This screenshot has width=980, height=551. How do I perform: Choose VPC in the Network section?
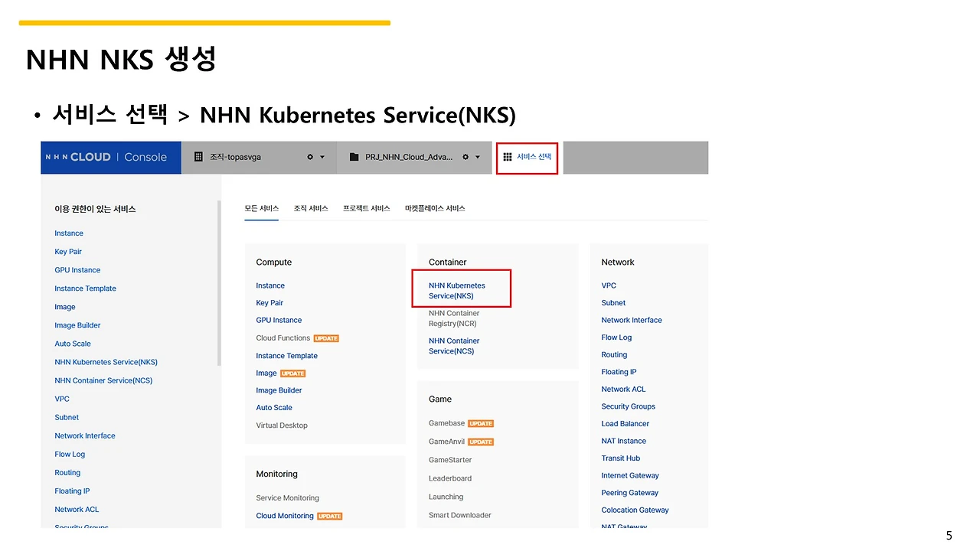pos(609,285)
